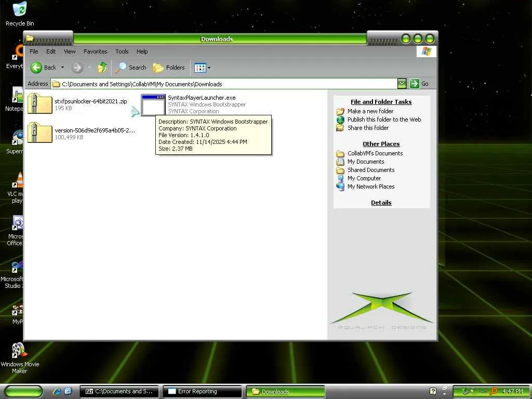Click Publish this folder to the Web
The width and height of the screenshot is (532, 399).
pos(384,119)
